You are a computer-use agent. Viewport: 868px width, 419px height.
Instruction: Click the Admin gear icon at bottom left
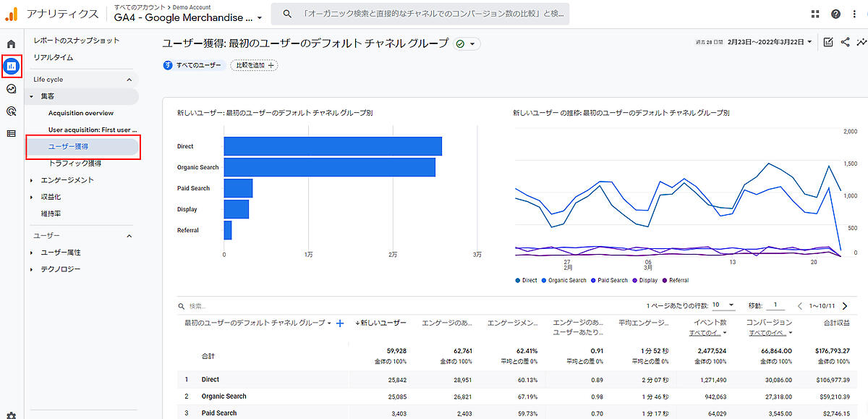(11, 415)
